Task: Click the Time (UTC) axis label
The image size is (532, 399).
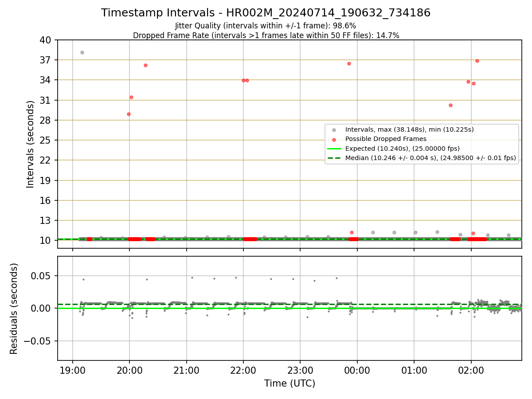Action: click(x=289, y=383)
